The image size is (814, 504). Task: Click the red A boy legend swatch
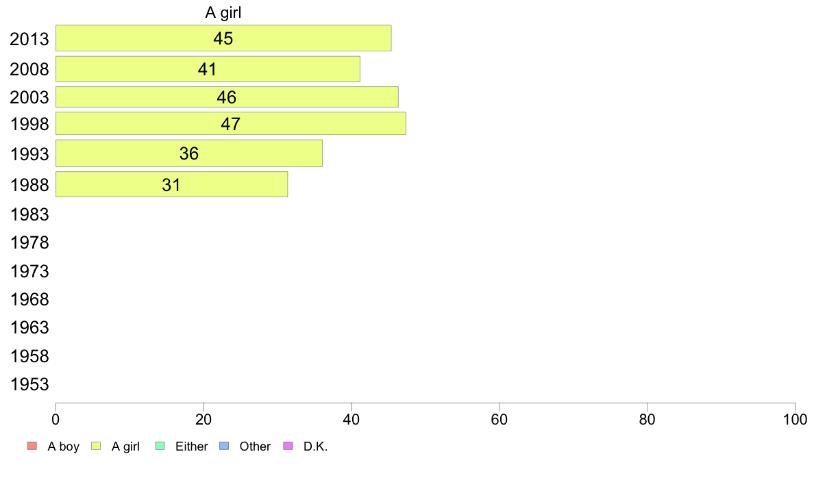pyautogui.click(x=32, y=446)
